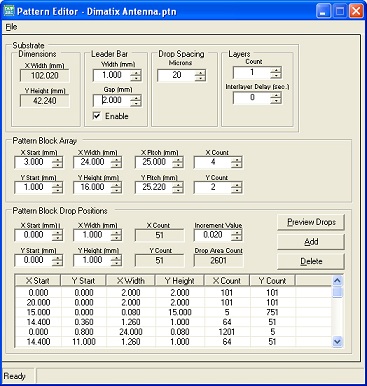The image size is (367, 386).
Task: Click the Pattern Editor title bar icon
Action: 9,11
